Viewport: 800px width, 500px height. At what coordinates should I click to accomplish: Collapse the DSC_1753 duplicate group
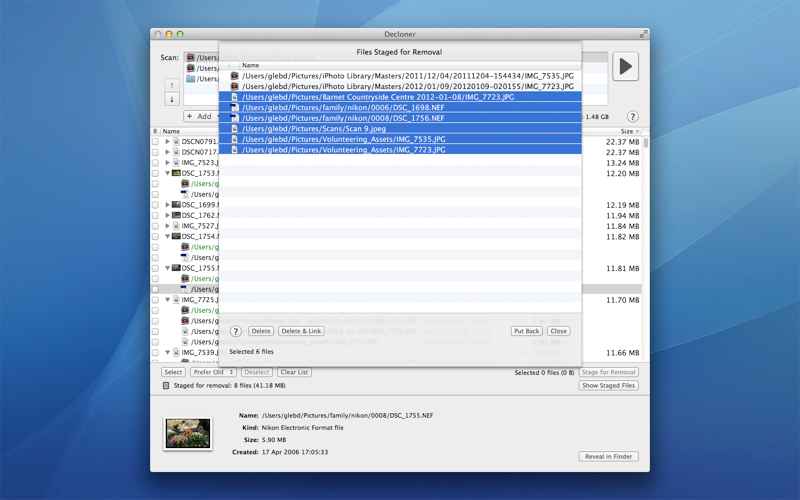tap(167, 173)
